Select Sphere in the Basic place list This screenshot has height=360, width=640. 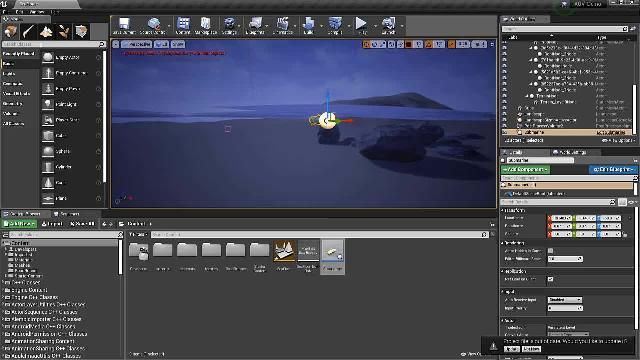71,151
